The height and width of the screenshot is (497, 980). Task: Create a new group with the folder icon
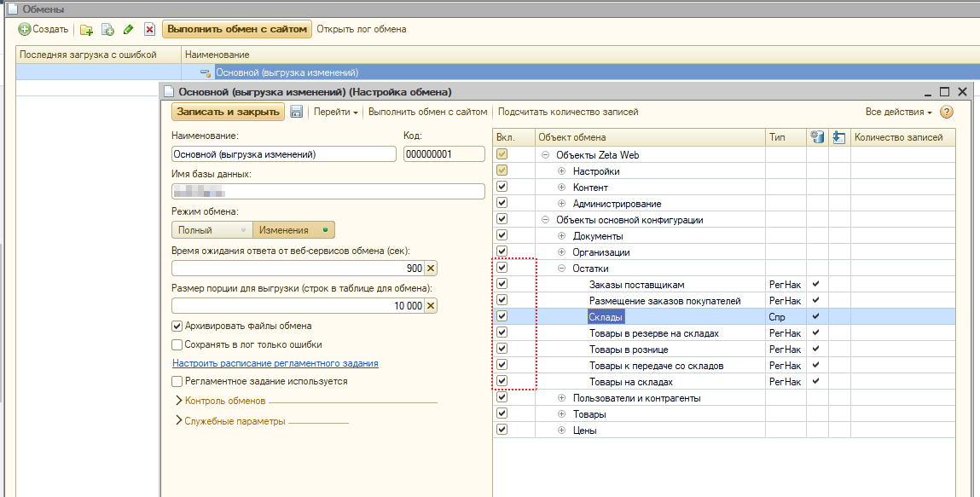coord(86,29)
